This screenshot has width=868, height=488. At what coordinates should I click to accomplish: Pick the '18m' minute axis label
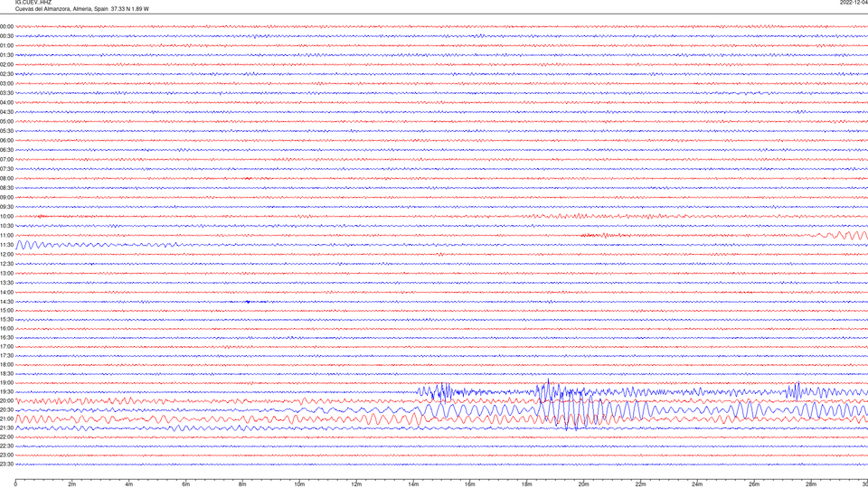click(x=527, y=484)
